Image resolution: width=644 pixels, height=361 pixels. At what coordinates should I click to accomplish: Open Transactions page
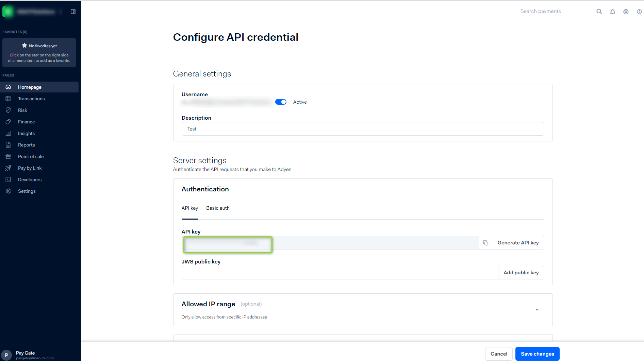[39, 99]
